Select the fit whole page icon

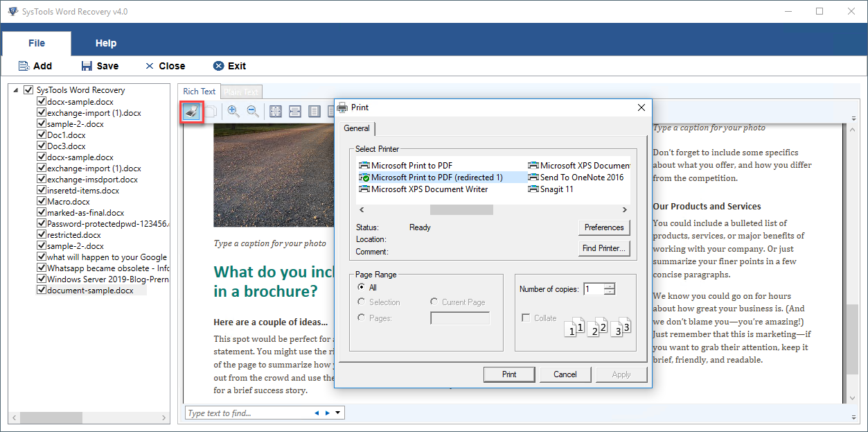tap(276, 111)
